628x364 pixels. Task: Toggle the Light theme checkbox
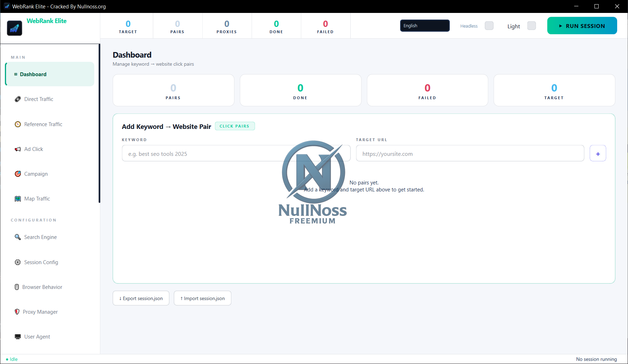(532, 26)
